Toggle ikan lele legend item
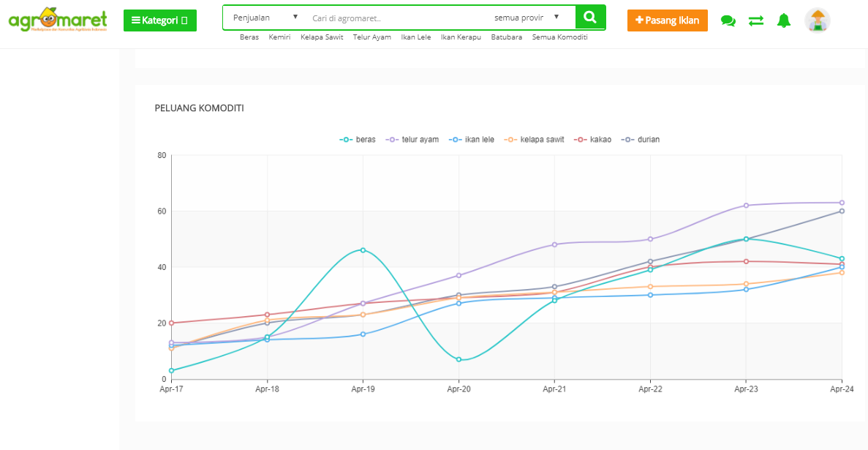The height and width of the screenshot is (450, 868). [472, 140]
